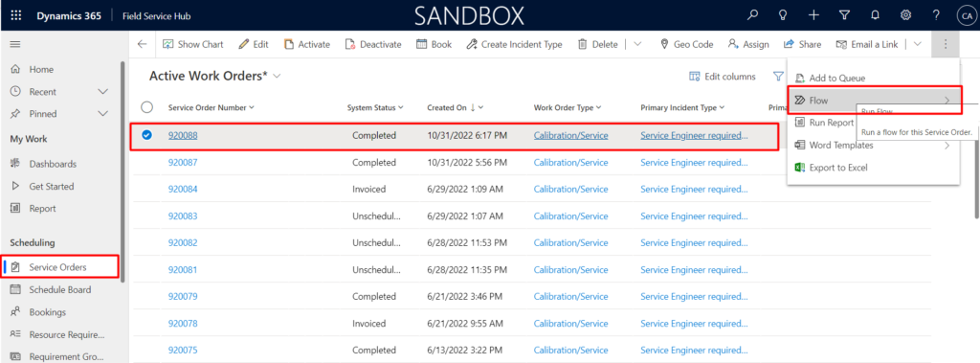Screen dimensions: 980x363
Task: Open the Flow submenu item
Action: click(x=873, y=101)
